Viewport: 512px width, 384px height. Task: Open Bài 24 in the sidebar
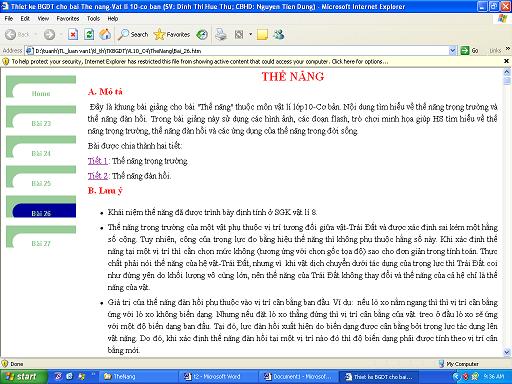click(41, 153)
